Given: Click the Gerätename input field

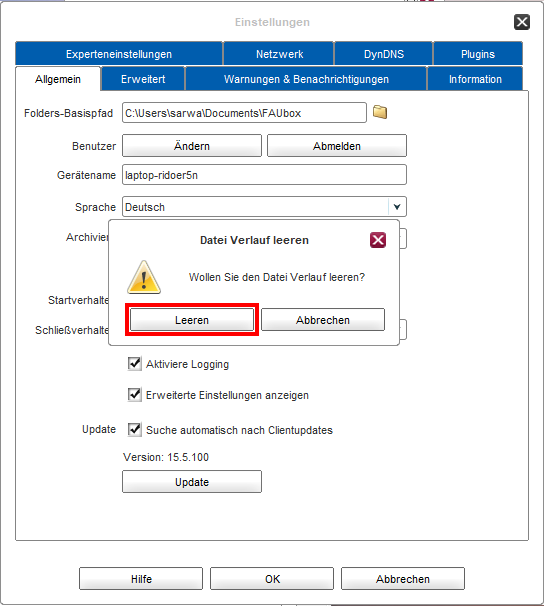Looking at the screenshot, I should (x=264, y=175).
